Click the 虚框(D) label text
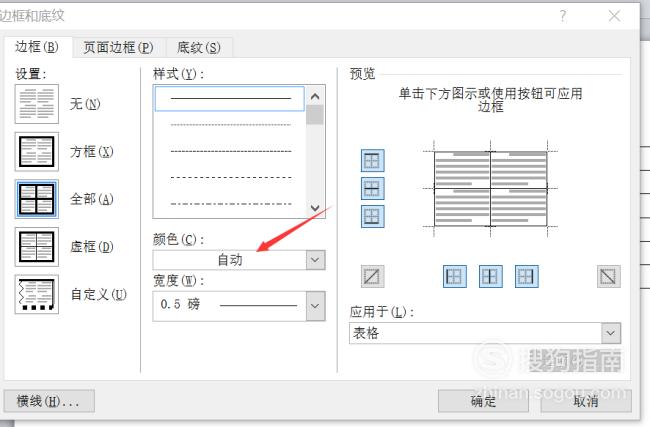The image size is (650, 427). 92,247
